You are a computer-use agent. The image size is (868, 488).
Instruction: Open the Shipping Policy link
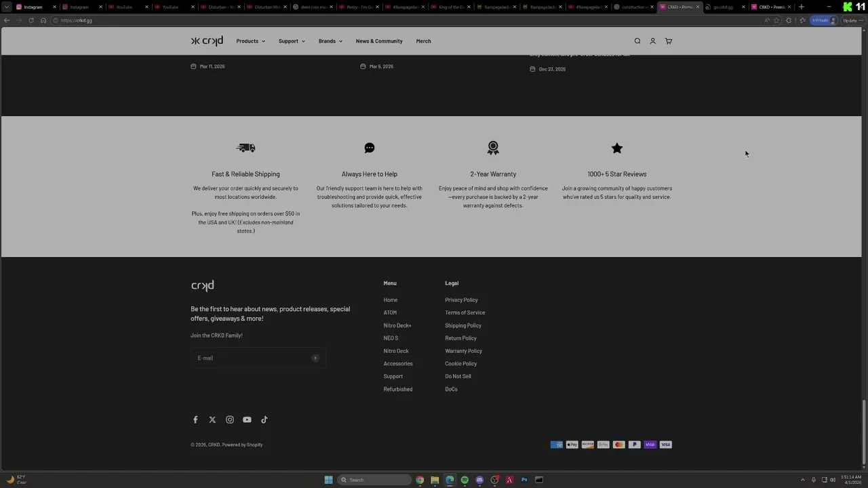(463, 326)
